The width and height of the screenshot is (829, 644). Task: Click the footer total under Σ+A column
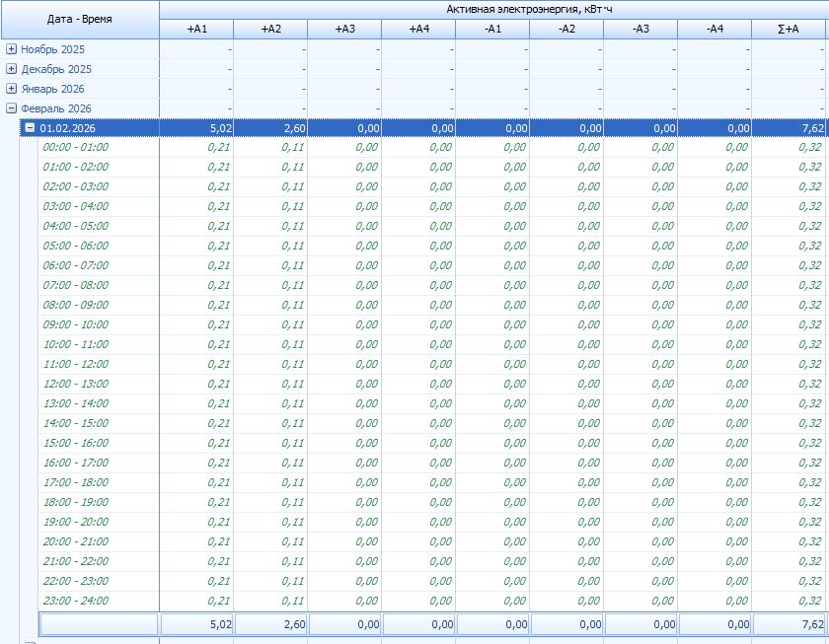789,624
